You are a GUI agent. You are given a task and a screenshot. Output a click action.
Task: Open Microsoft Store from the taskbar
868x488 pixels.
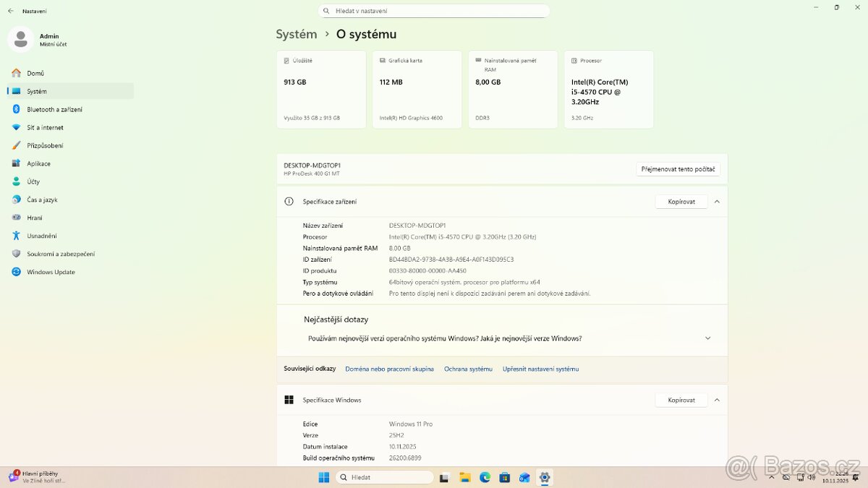pos(504,477)
